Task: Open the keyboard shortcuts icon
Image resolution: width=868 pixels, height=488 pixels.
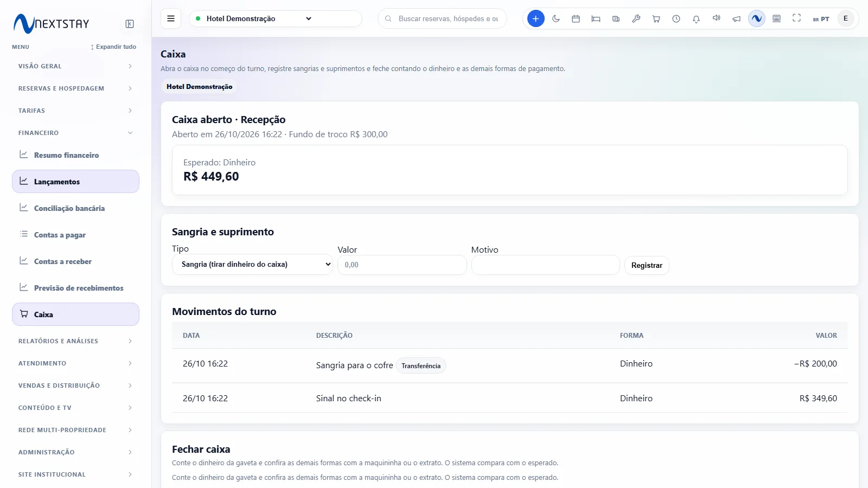Action: (x=776, y=18)
